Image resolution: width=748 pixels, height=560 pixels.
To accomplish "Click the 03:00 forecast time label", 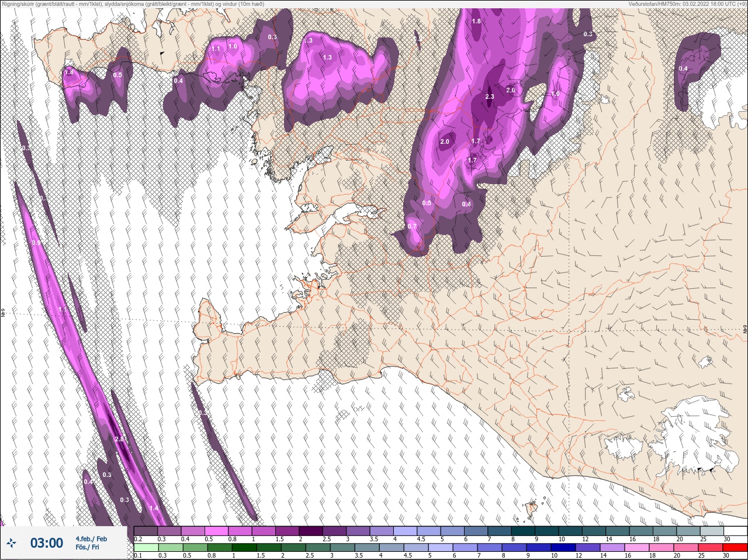I will coord(47,543).
